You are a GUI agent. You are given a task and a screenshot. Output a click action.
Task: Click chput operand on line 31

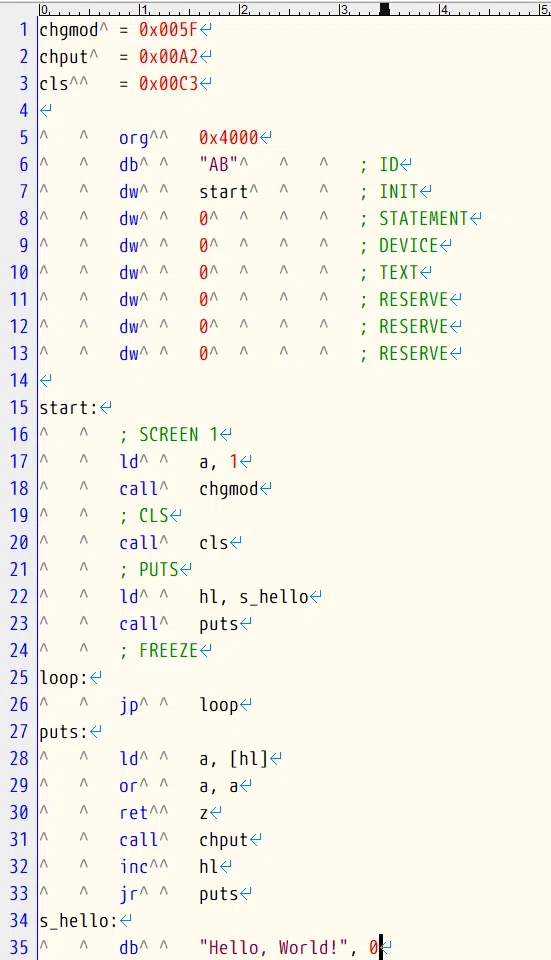(x=223, y=840)
